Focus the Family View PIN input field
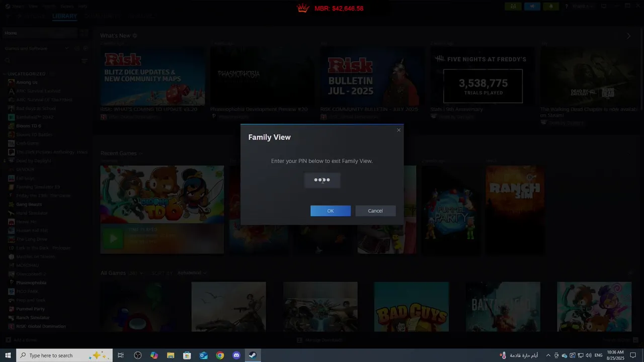 point(322,180)
